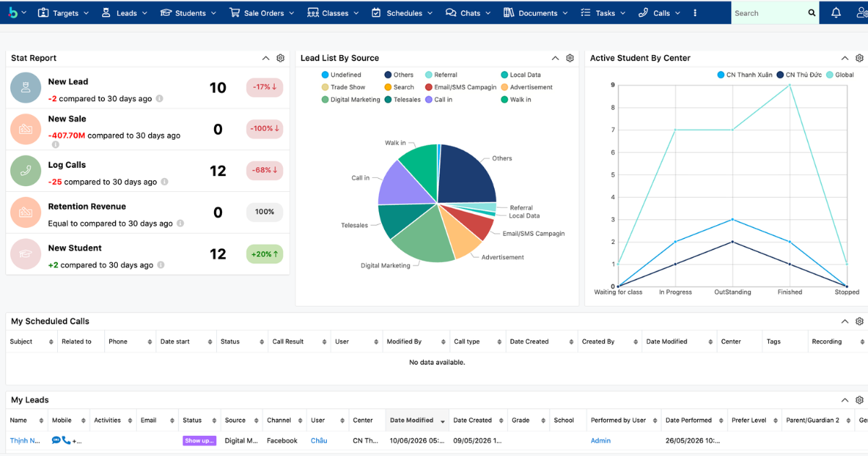Viewport: 868px width, 456px height.
Task: Open the notifications bell icon
Action: 835,12
